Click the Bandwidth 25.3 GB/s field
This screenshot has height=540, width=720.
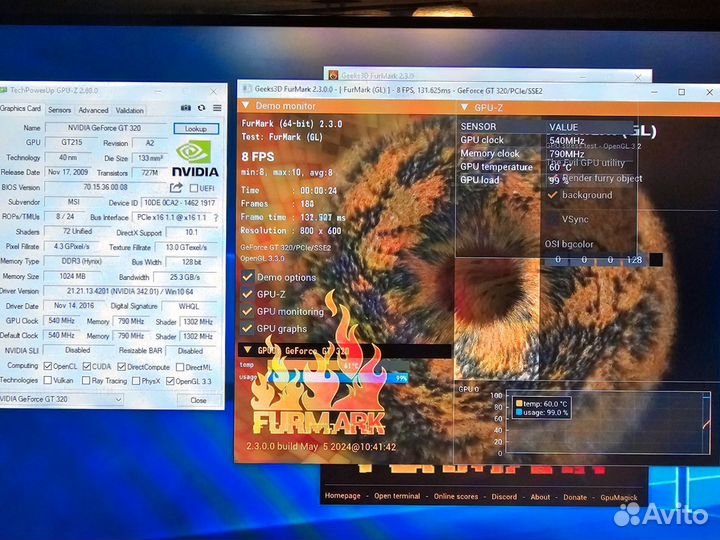click(185, 277)
